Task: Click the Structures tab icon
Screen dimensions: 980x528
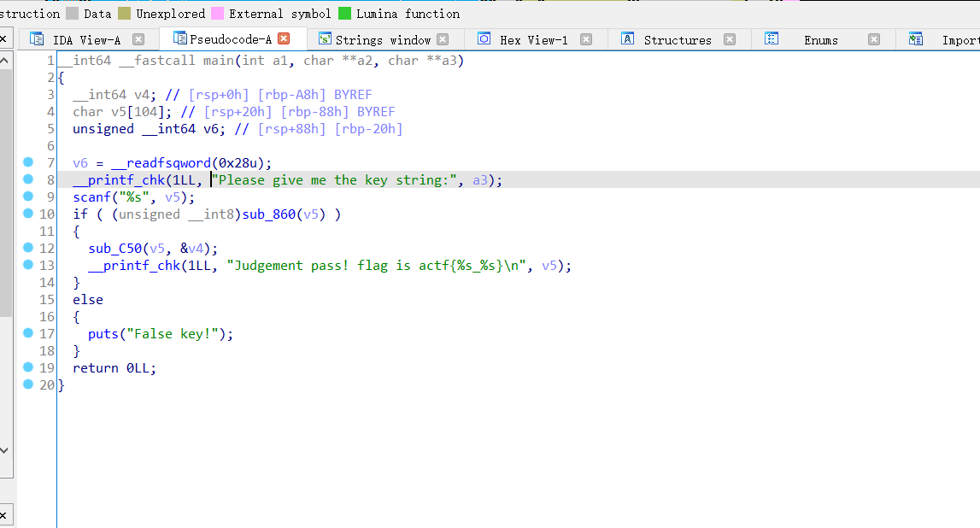Action: coord(628,39)
